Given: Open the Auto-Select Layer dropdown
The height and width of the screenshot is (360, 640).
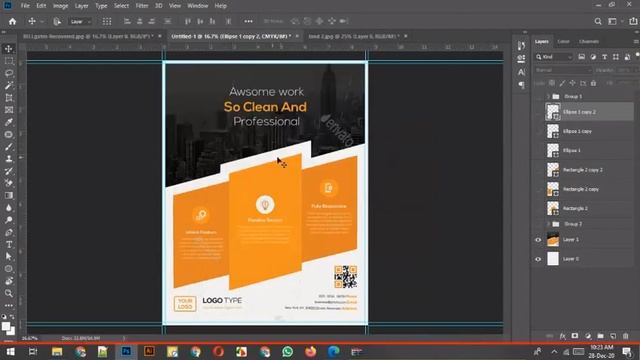Looking at the screenshot, I should click(x=80, y=21).
